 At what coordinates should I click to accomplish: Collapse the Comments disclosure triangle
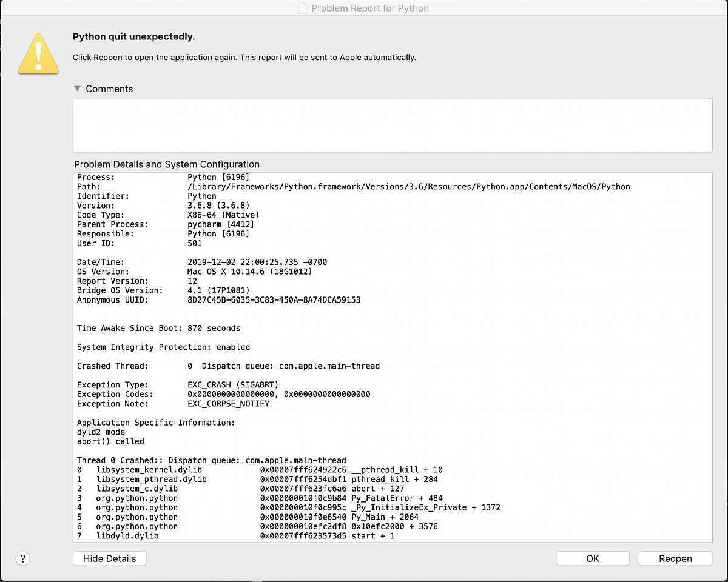coord(77,89)
